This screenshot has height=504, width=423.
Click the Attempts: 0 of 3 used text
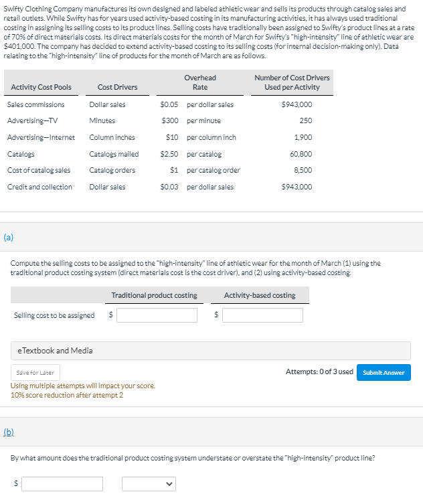[x=319, y=371]
